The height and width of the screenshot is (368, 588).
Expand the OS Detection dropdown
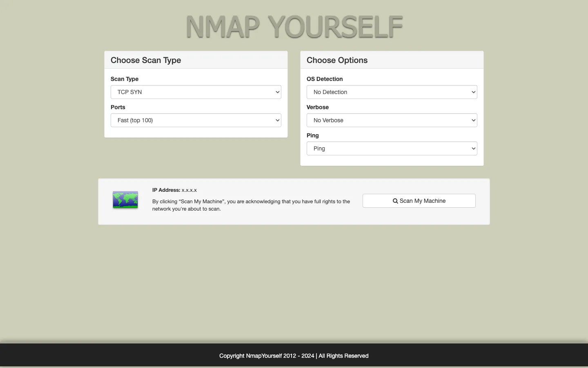tap(392, 92)
